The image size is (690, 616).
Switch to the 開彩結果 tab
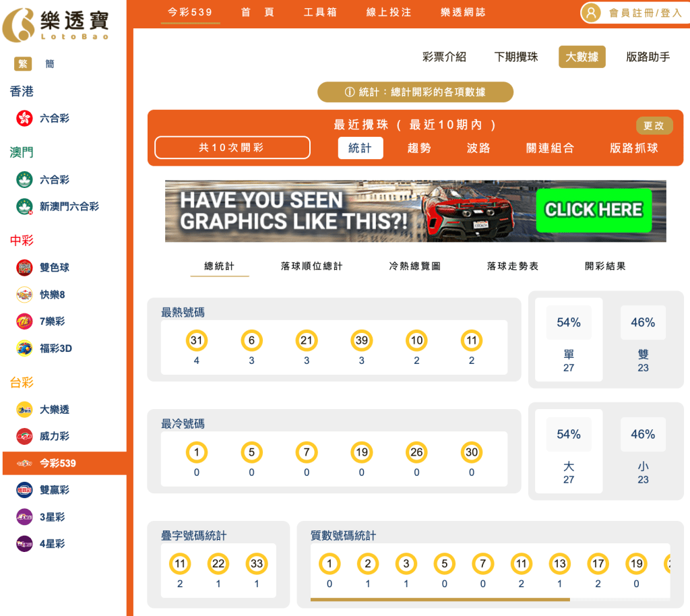pos(605,266)
